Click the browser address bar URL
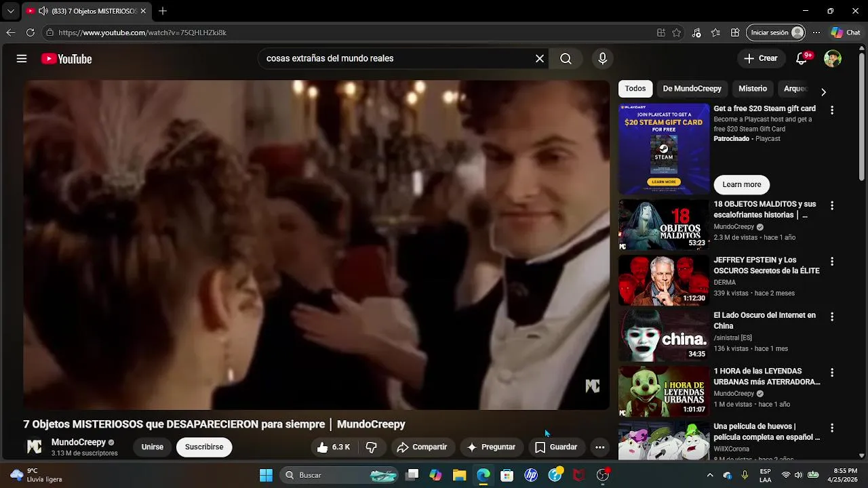Viewport: 868px width, 488px height. (142, 33)
